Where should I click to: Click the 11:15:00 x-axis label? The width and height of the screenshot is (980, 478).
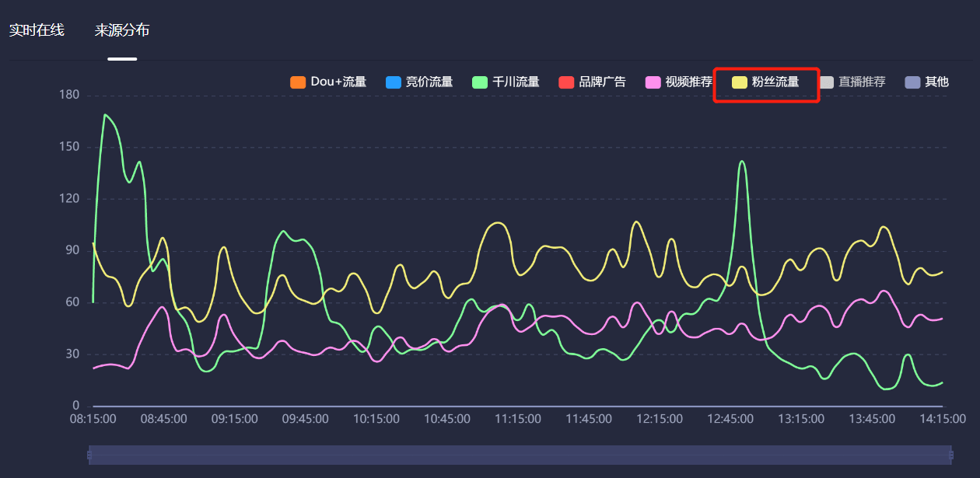518,419
